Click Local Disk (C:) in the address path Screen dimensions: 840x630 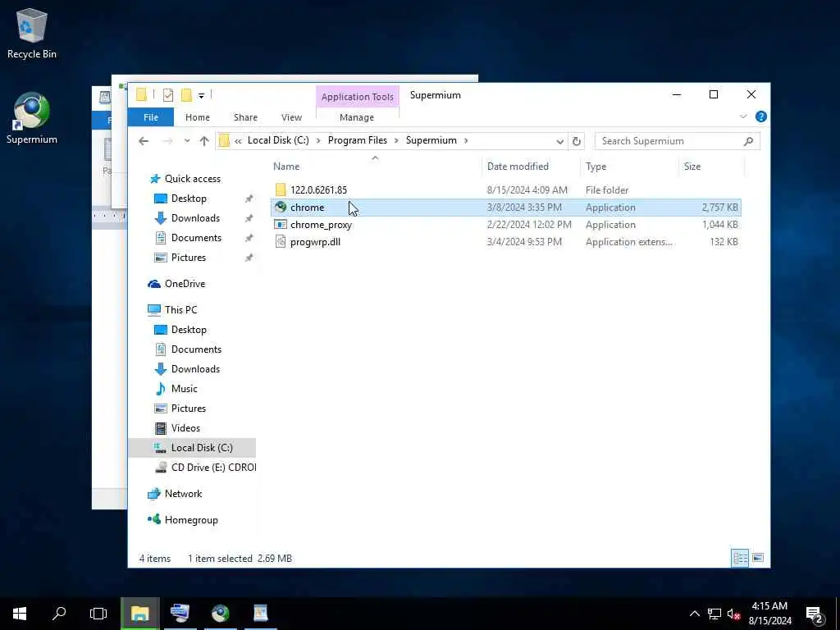[x=278, y=140]
